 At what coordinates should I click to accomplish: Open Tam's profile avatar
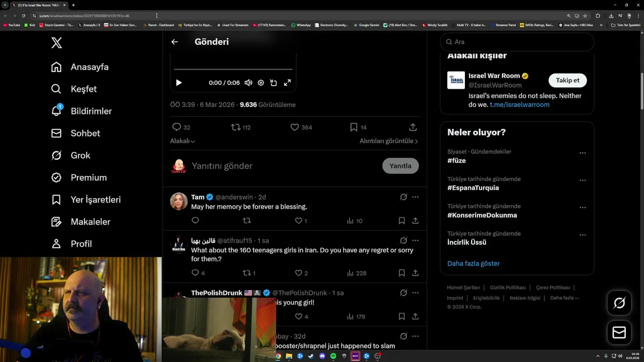tap(179, 201)
